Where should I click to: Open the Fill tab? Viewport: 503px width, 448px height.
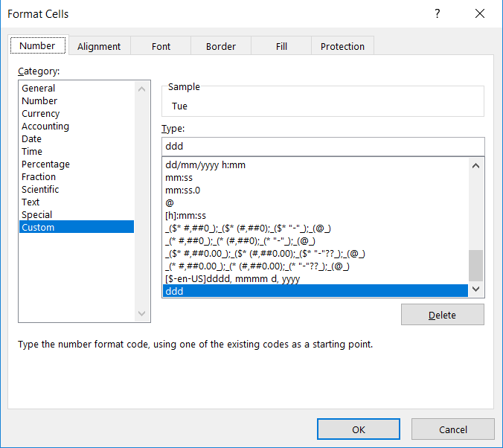pyautogui.click(x=281, y=46)
